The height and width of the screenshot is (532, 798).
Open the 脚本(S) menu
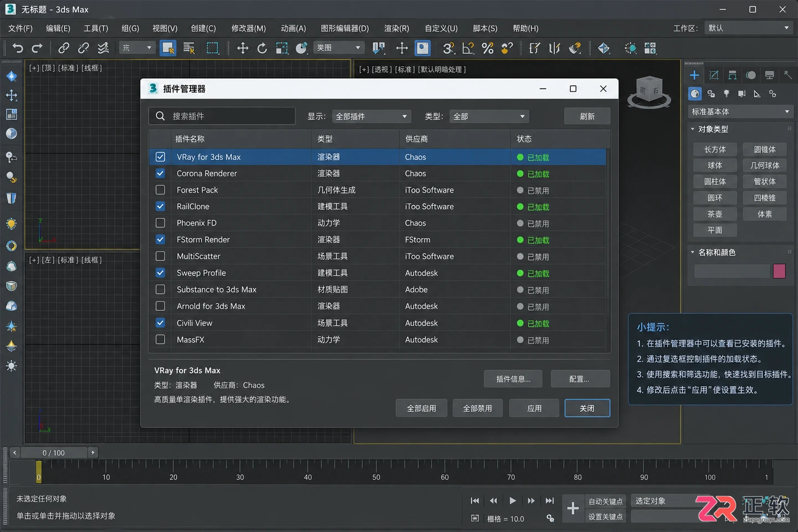coord(485,28)
